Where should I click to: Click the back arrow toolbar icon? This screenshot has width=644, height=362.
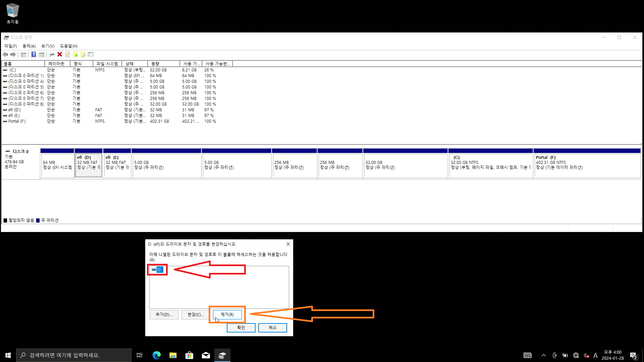point(5,54)
